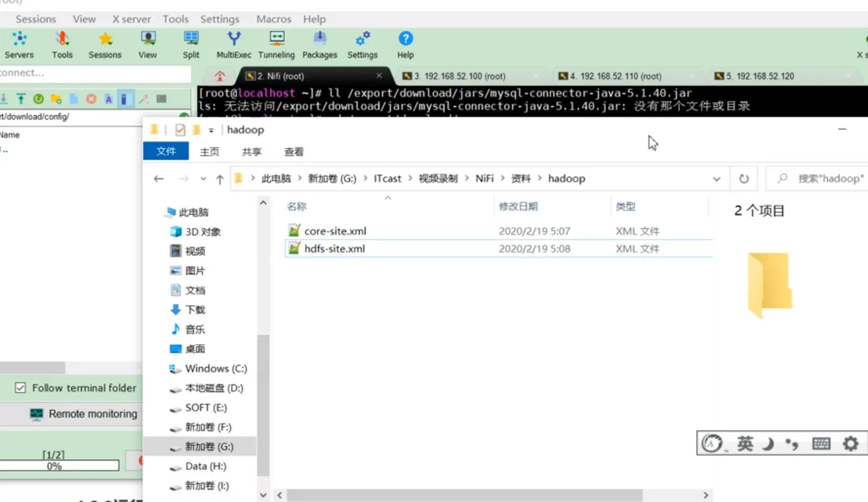Viewport: 868px width, 502px height.
Task: Select the core-site.xml file
Action: tap(335, 231)
